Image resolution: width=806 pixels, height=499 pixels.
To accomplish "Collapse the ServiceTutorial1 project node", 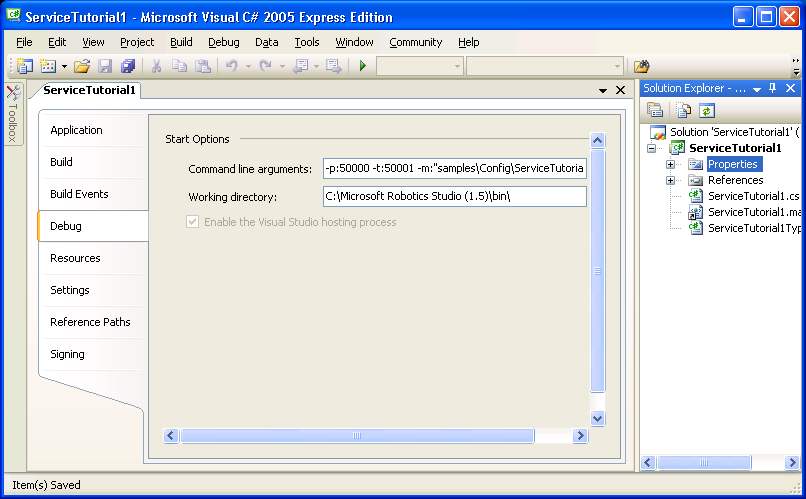I will point(652,149).
